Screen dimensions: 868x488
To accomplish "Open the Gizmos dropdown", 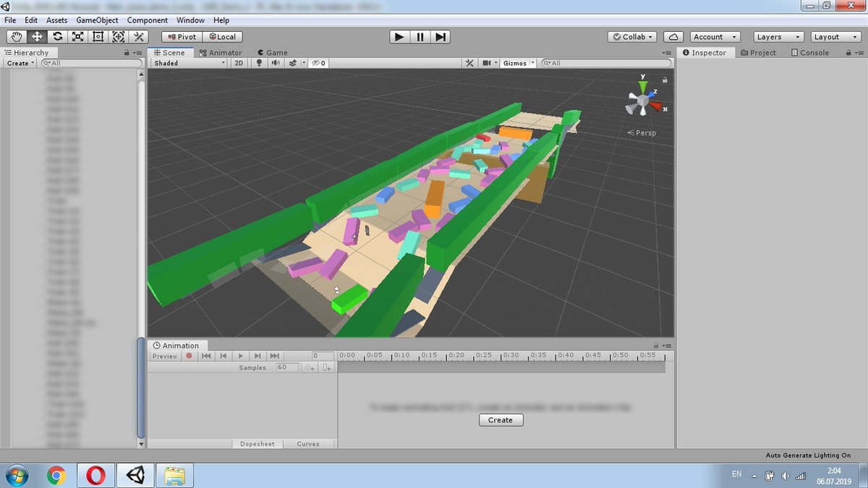I will pos(519,63).
